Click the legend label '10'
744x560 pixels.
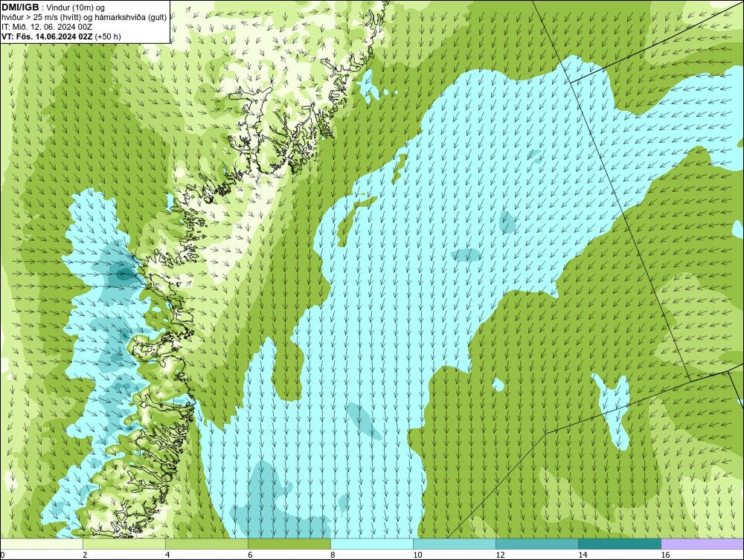(417, 555)
